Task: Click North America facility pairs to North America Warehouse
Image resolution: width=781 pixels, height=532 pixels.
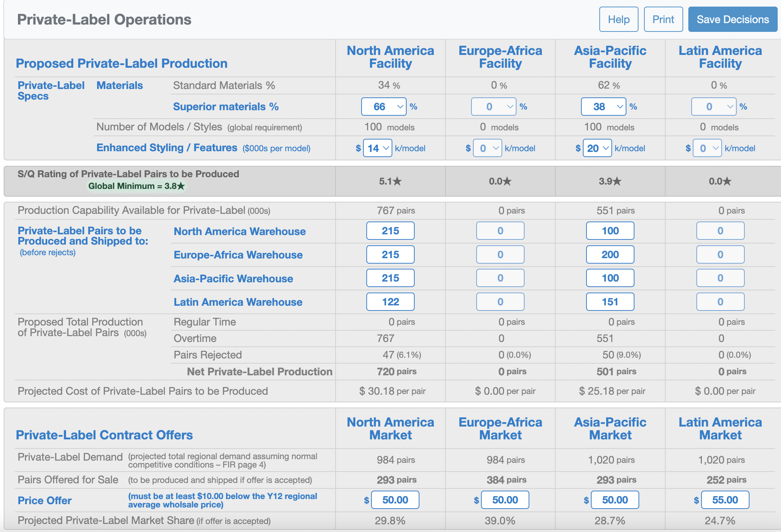Action: pyautogui.click(x=390, y=231)
